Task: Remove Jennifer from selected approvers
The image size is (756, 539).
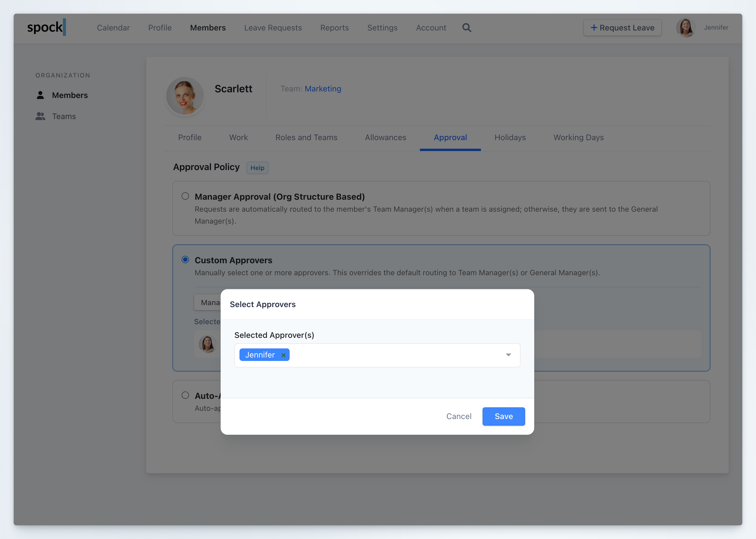Action: tap(284, 355)
